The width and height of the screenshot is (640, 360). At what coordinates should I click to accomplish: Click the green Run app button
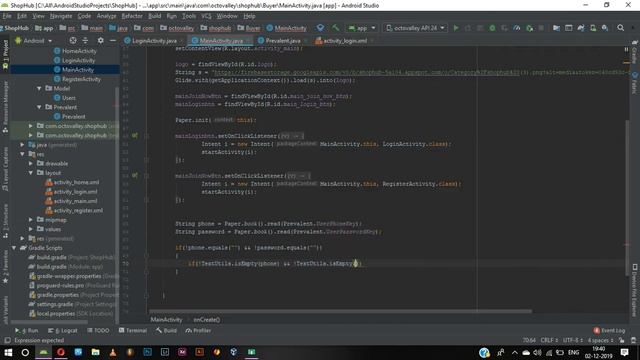[x=456, y=28]
